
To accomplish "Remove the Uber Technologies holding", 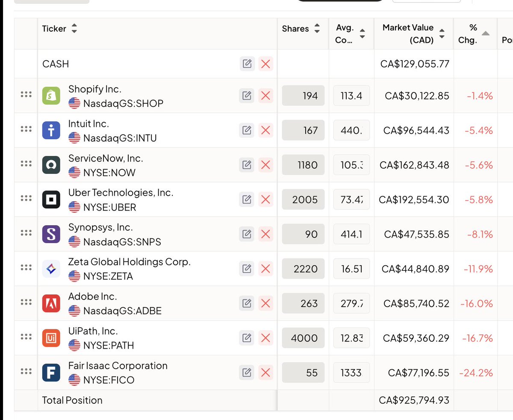I will 265,200.
